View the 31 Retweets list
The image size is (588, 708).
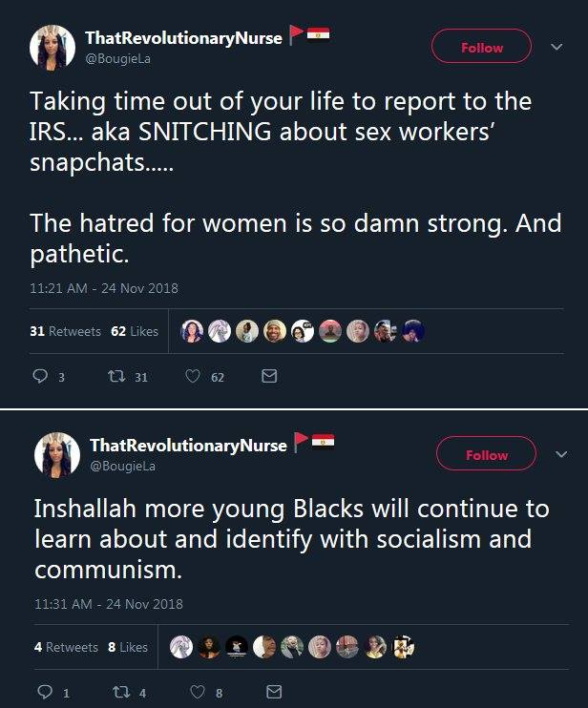point(65,331)
